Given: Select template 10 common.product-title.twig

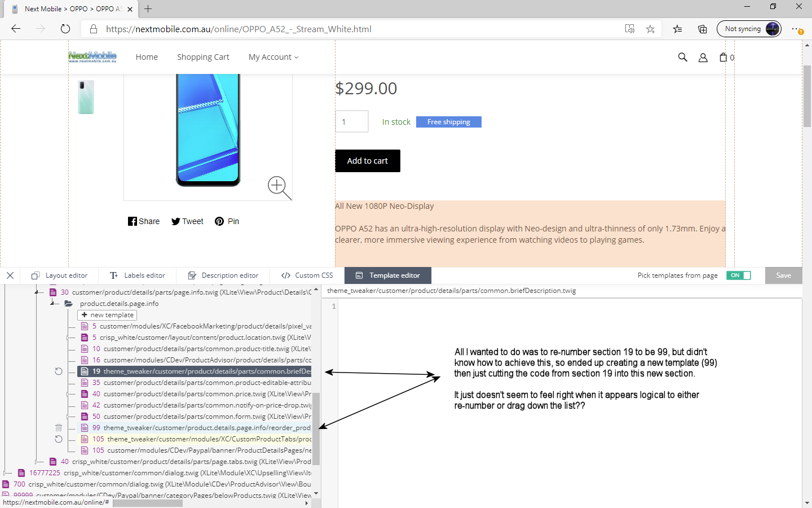Looking at the screenshot, I should (x=195, y=349).
